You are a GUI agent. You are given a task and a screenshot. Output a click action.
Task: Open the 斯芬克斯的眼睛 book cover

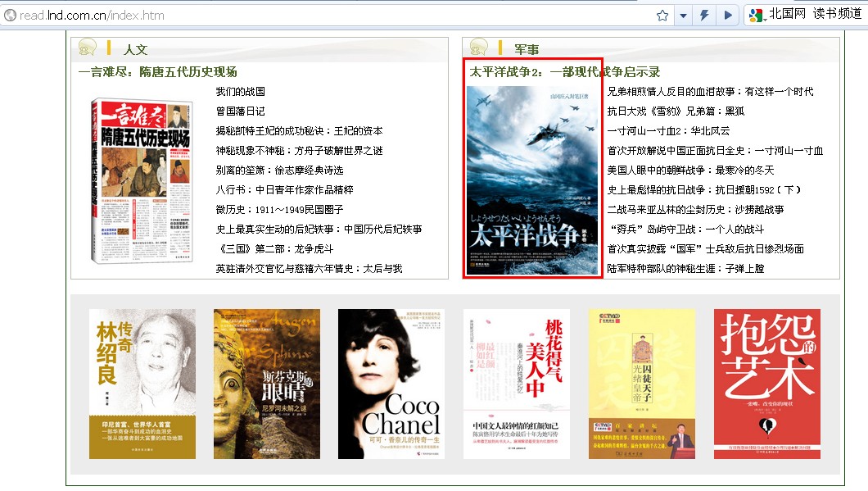pos(267,384)
